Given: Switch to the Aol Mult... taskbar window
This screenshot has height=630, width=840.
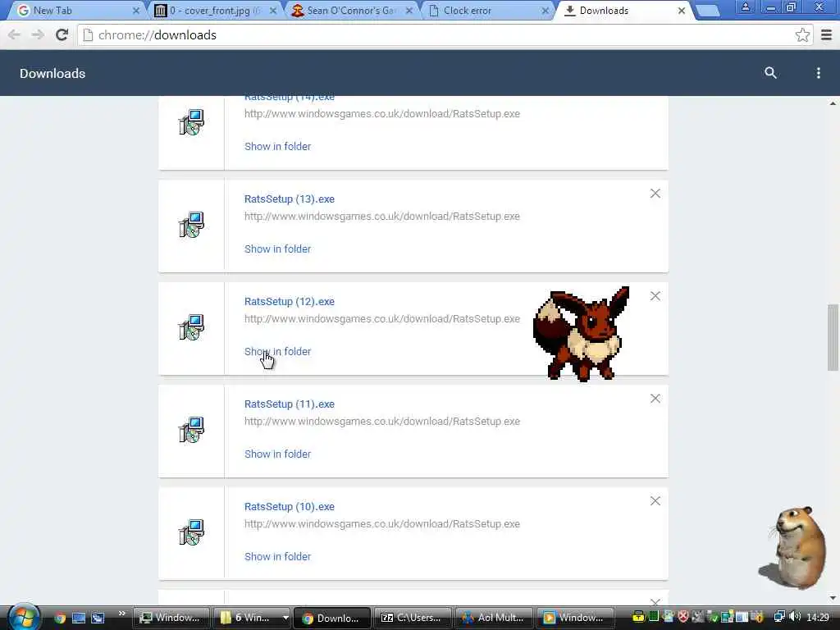Looking at the screenshot, I should click(x=493, y=618).
